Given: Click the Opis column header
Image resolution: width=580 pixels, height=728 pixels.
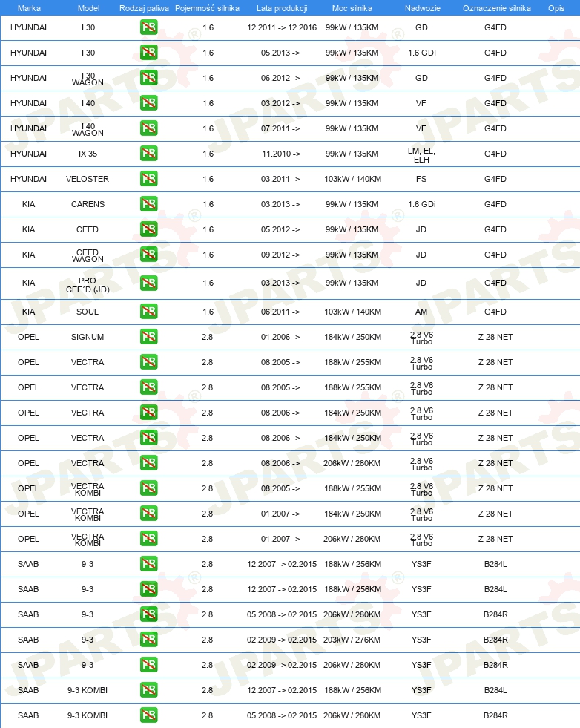Looking at the screenshot, I should tap(556, 8).
